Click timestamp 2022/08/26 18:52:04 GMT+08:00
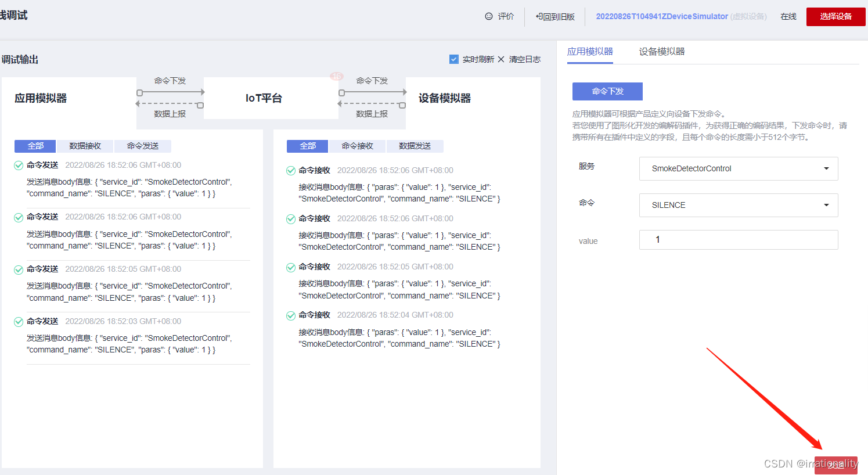The image size is (868, 475). click(395, 315)
